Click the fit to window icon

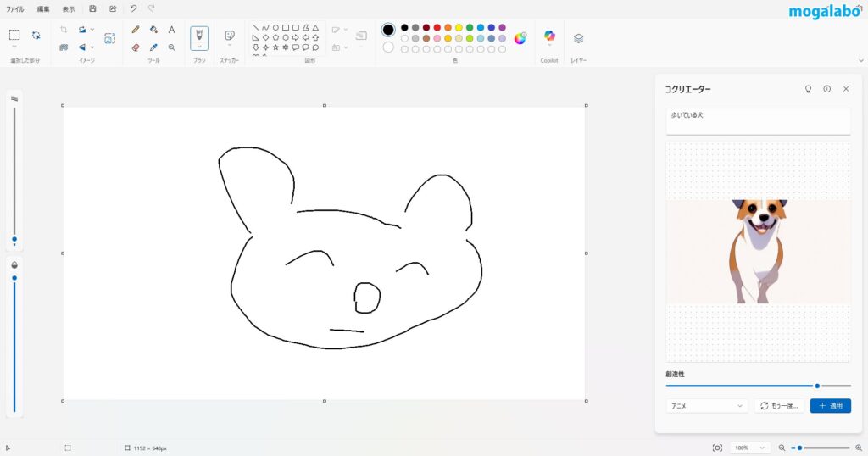[x=717, y=448]
